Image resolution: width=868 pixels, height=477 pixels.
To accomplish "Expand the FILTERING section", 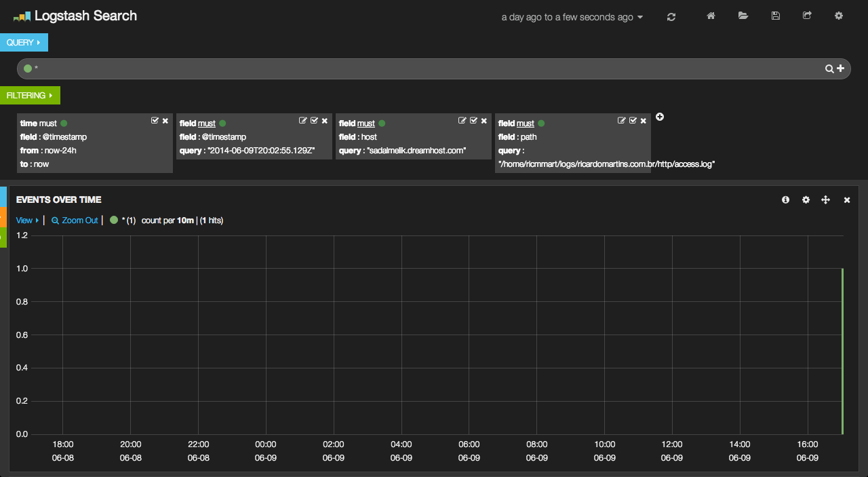I will click(30, 95).
